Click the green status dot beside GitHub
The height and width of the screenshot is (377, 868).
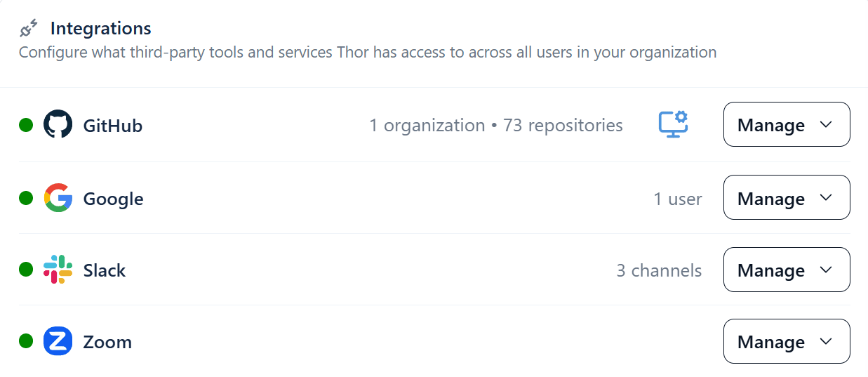tap(26, 125)
